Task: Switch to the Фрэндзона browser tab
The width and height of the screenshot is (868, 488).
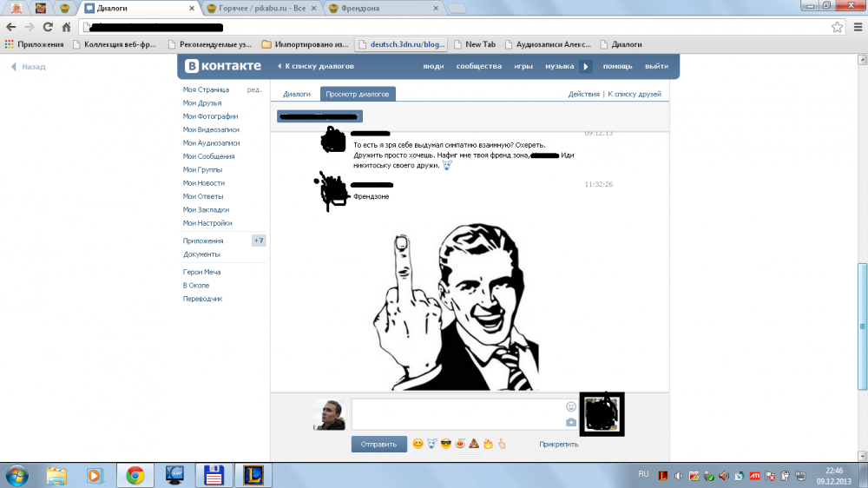Action: pos(382,9)
